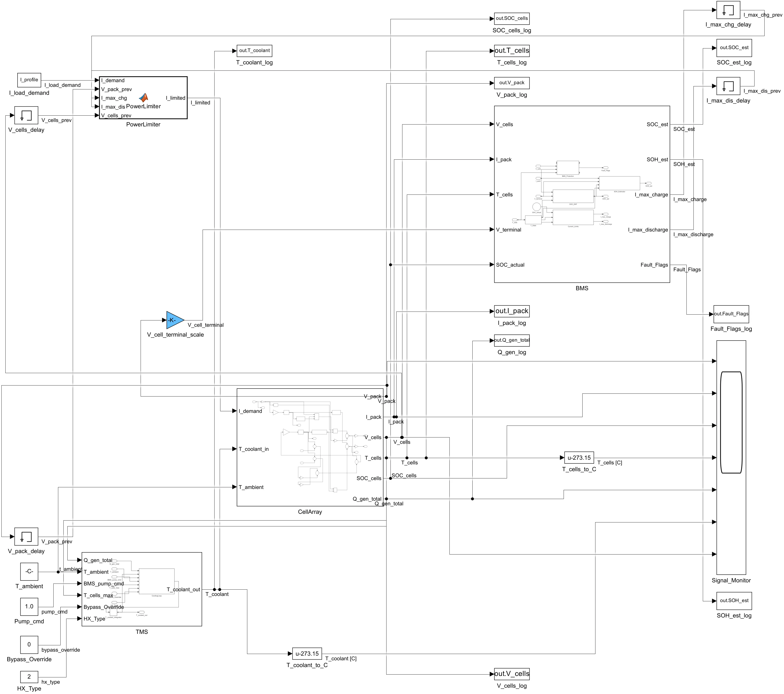The image size is (784, 694).
Task: Select the HX_Type constant block
Action: [29, 677]
